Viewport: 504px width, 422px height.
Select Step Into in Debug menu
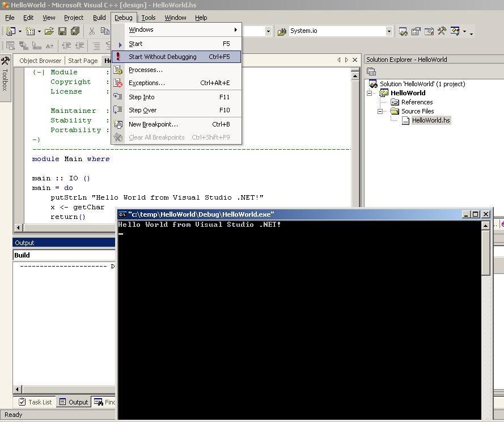[176, 97]
